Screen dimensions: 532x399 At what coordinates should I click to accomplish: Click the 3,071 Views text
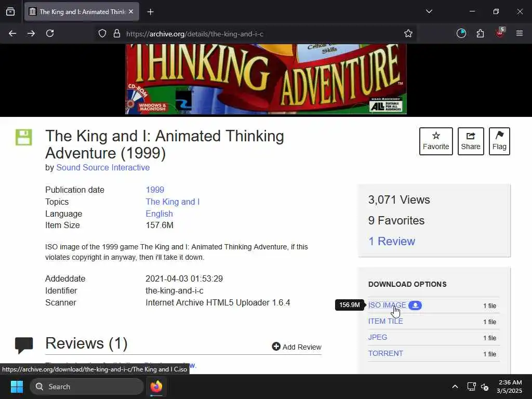(x=399, y=199)
